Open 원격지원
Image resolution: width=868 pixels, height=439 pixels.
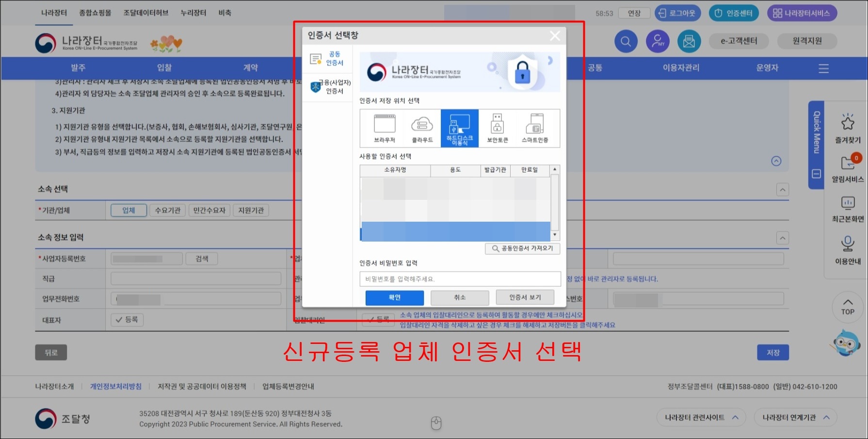[807, 41]
